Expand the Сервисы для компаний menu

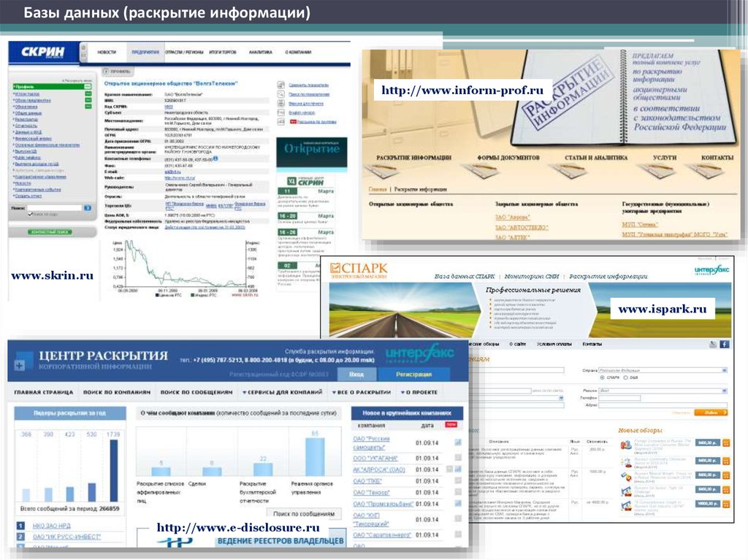pyautogui.click(x=282, y=392)
